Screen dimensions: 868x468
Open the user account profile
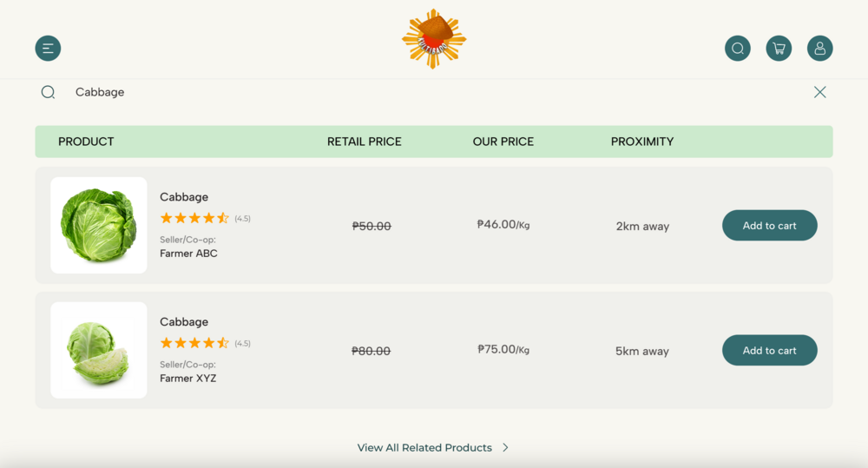point(819,49)
